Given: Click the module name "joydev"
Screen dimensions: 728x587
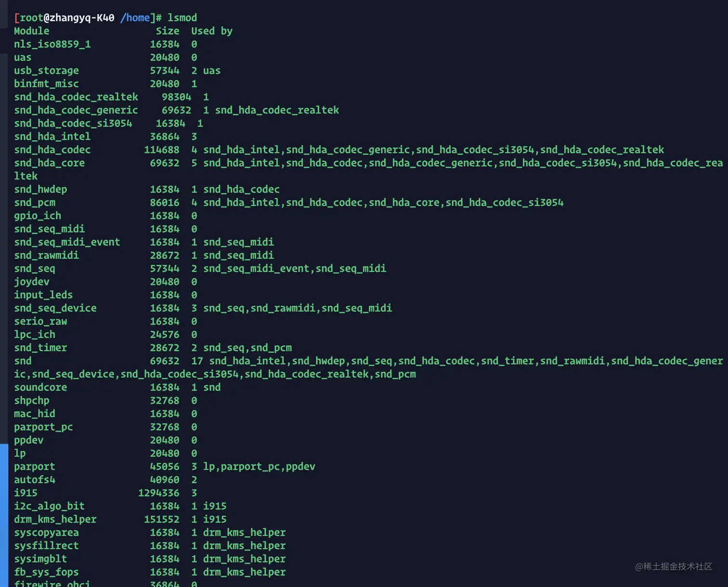Looking at the screenshot, I should pyautogui.click(x=32, y=281).
